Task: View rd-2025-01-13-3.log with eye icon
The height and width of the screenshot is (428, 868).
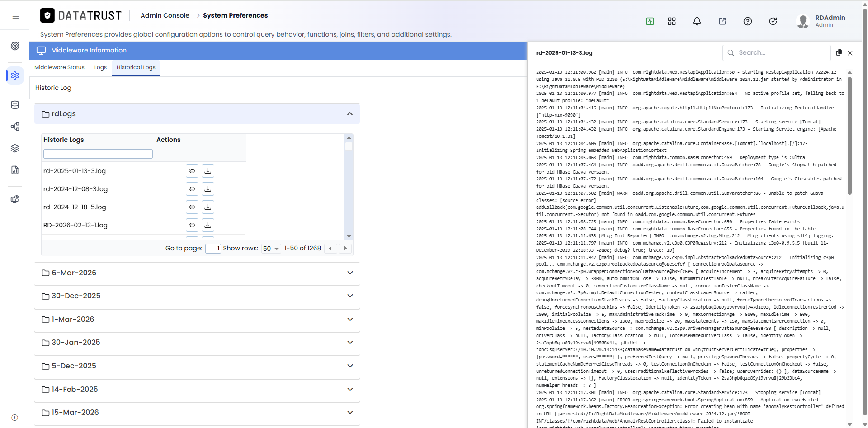Action: 192,171
